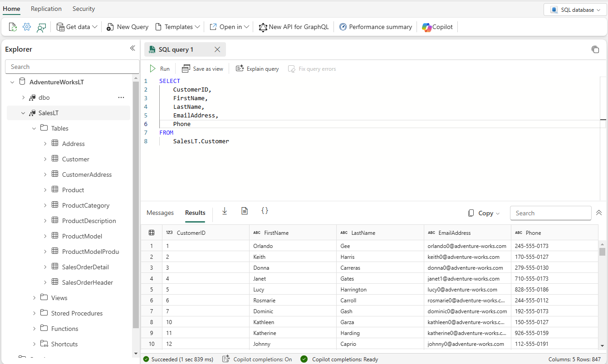Expand the SalesOrderHeader table node
This screenshot has height=364, width=608.
[45, 282]
